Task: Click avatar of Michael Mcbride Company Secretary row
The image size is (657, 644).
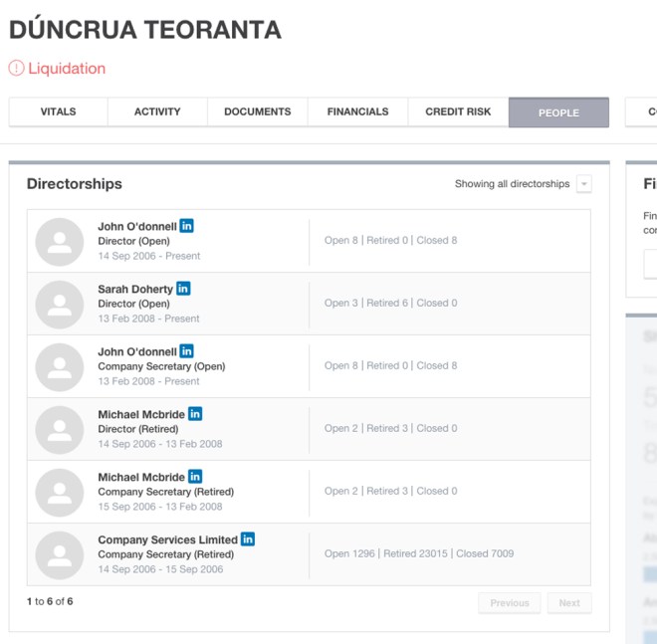Action: (x=60, y=493)
